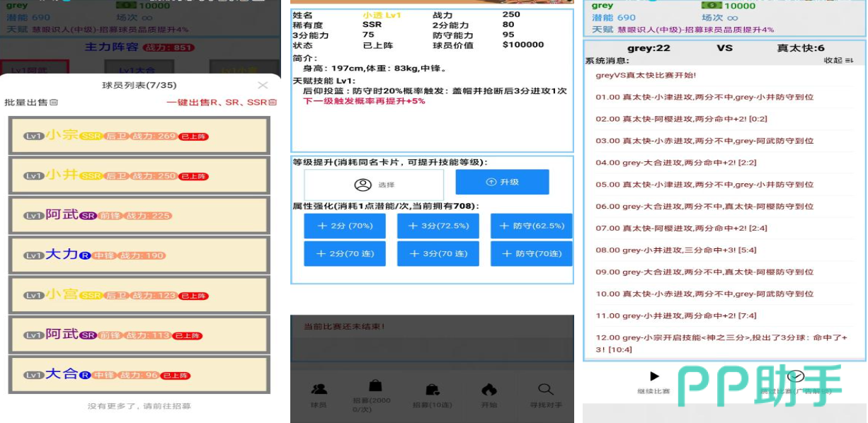This screenshot has height=423, width=868.
Task: Click the 3分(70连) batch enhance button
Action: 438,254
